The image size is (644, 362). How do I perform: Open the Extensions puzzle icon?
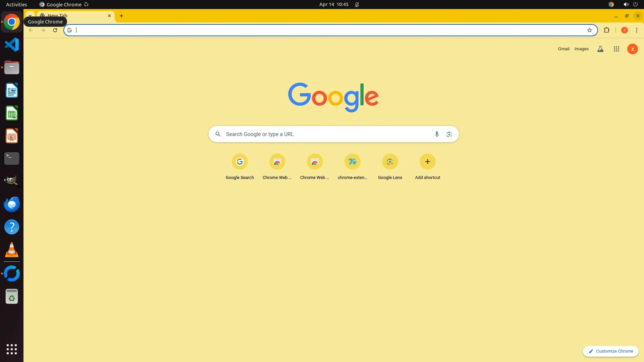coord(606,30)
